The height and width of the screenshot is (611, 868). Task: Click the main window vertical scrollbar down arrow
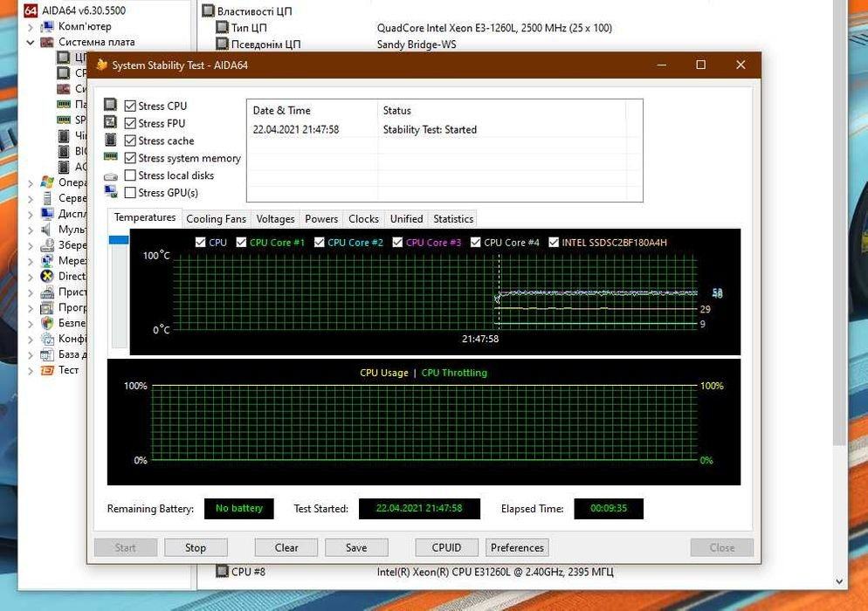840,581
